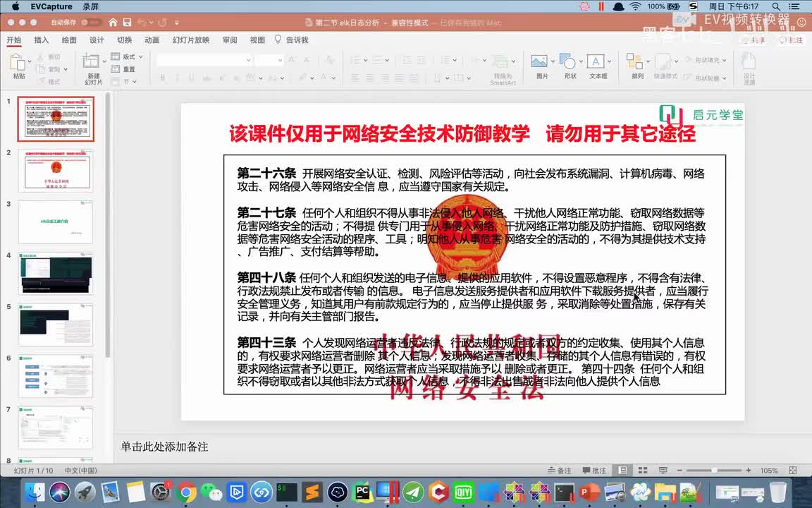Click EVCapture menu in macOS menu bar
The image size is (812, 508).
click(51, 6)
